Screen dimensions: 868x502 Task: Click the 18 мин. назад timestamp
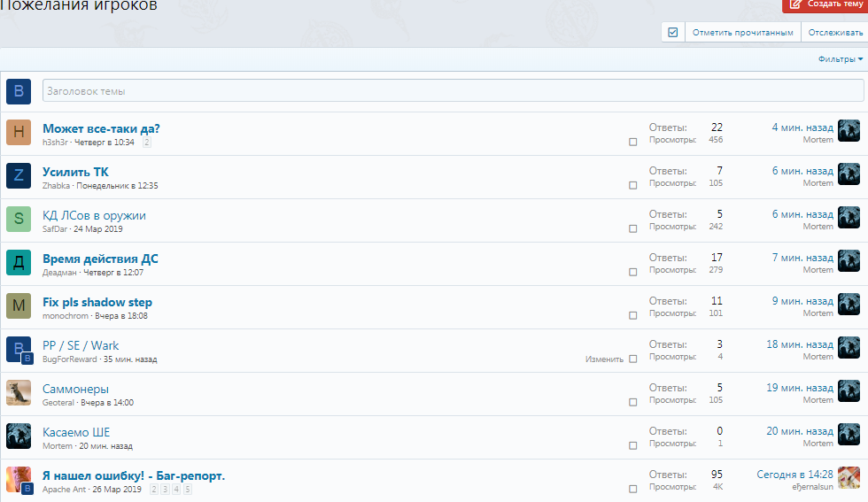coord(799,344)
